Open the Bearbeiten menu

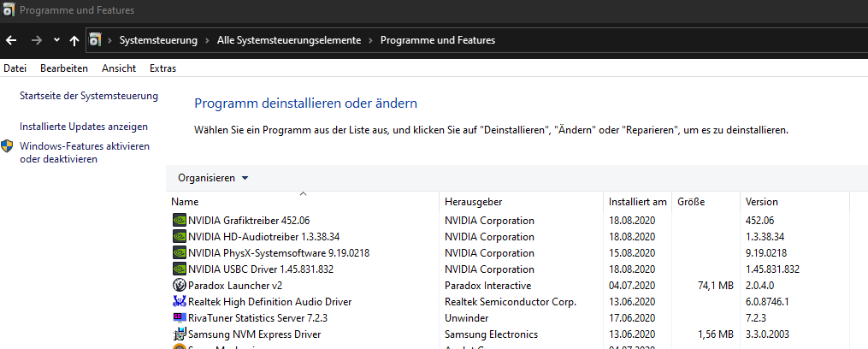click(64, 68)
